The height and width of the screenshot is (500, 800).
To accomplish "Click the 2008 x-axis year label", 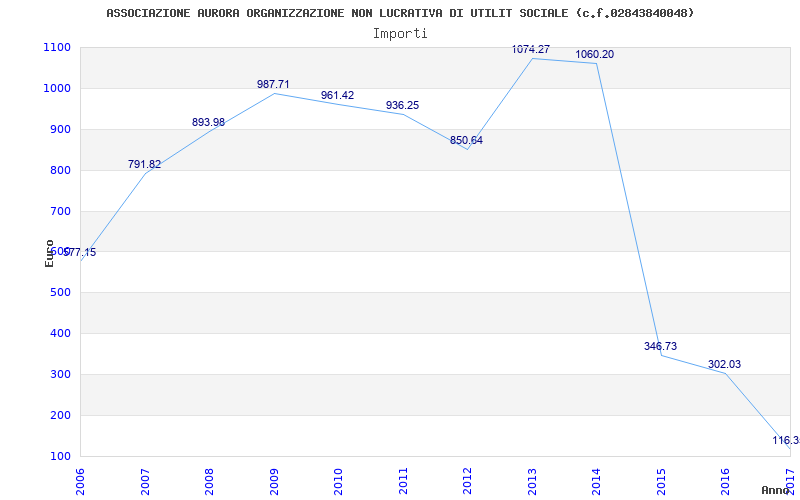I will click(x=209, y=481).
